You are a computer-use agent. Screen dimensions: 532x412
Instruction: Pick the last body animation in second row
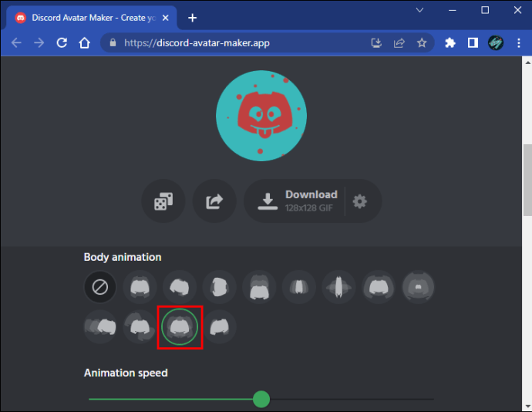click(220, 327)
